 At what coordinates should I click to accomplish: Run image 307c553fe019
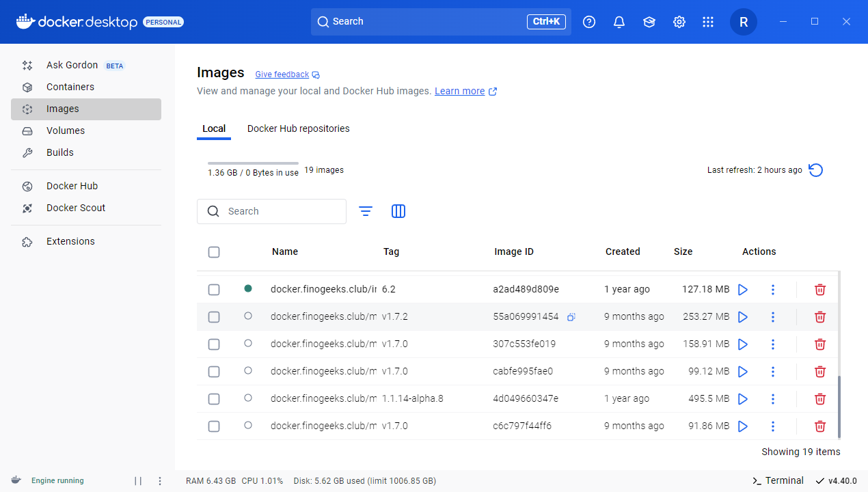(x=743, y=344)
